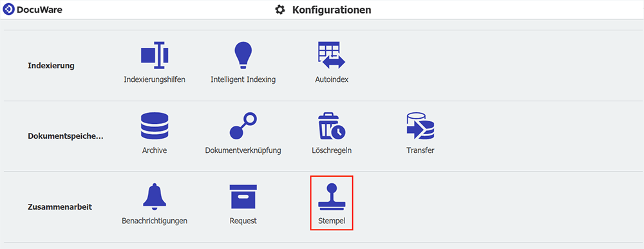Open the Indexierungshilfen configuration icon
This screenshot has width=644, height=249.
[x=155, y=55]
